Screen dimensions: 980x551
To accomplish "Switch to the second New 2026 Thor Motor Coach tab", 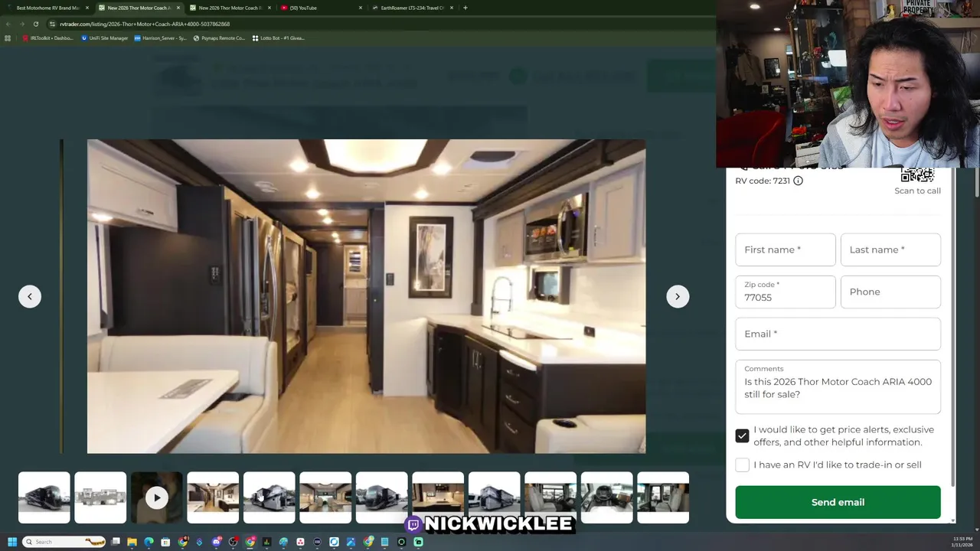I will [x=230, y=8].
